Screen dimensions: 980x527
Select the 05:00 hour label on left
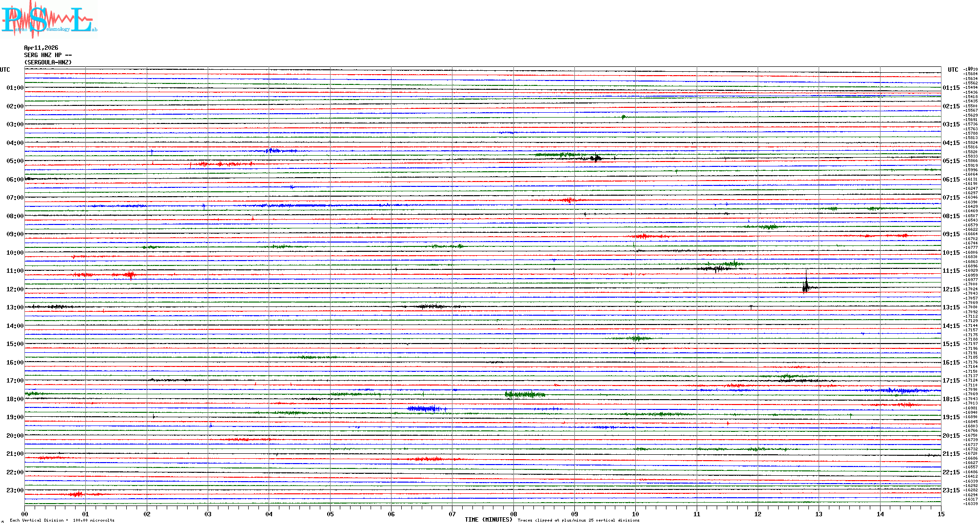[x=15, y=161]
